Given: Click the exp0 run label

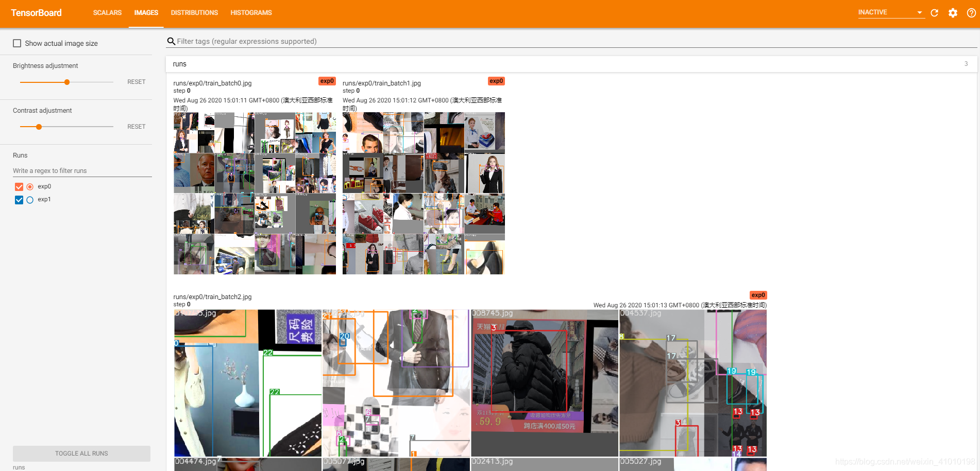Looking at the screenshot, I should pos(44,186).
